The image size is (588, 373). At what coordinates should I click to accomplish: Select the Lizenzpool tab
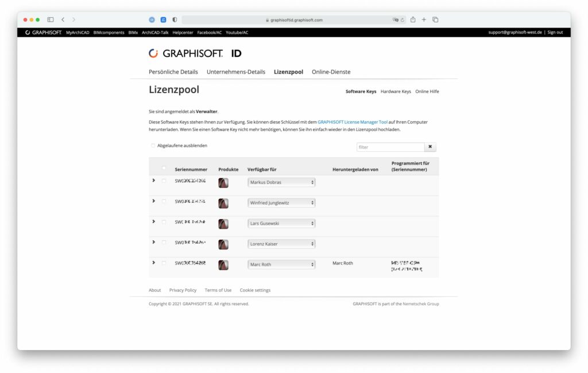[288, 72]
